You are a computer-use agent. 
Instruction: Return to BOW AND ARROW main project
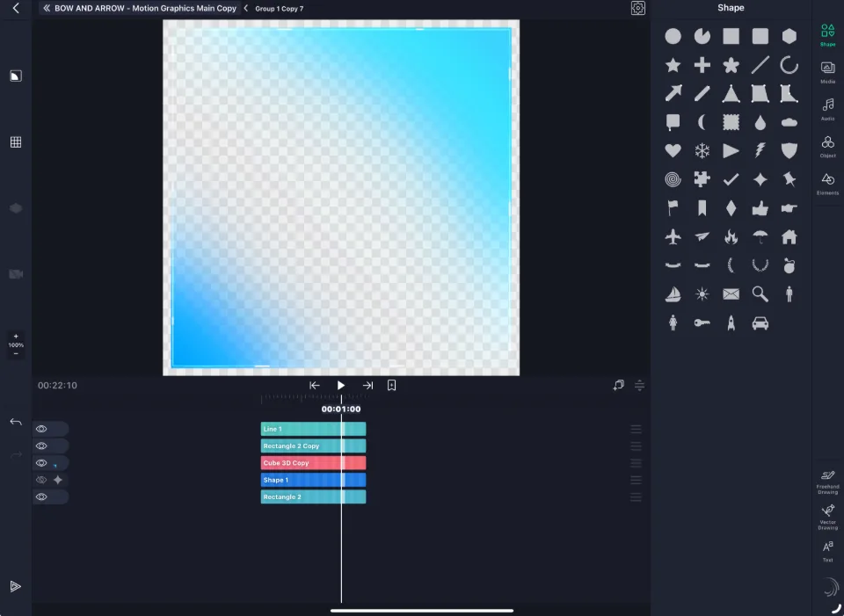click(140, 8)
